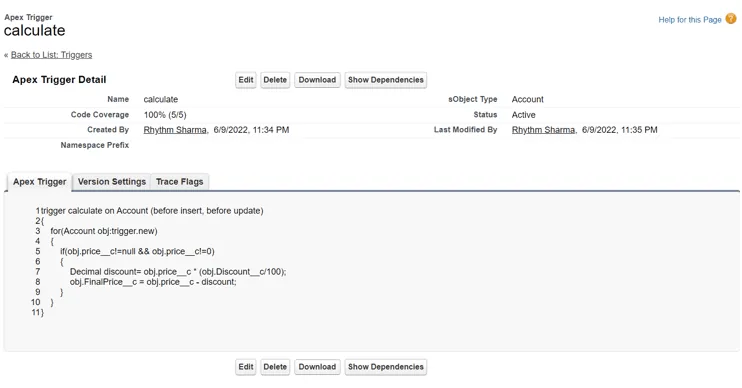
Task: Click the sObject Type value Account
Action: pyautogui.click(x=527, y=99)
